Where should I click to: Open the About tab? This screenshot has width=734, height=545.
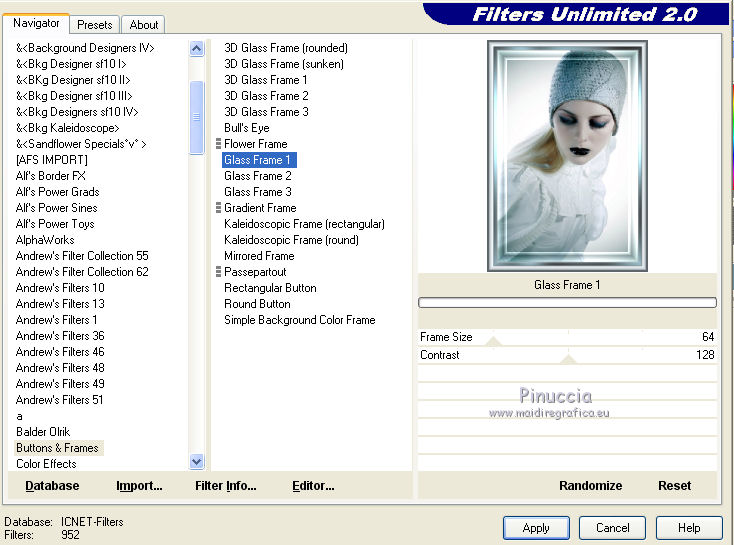point(144,25)
